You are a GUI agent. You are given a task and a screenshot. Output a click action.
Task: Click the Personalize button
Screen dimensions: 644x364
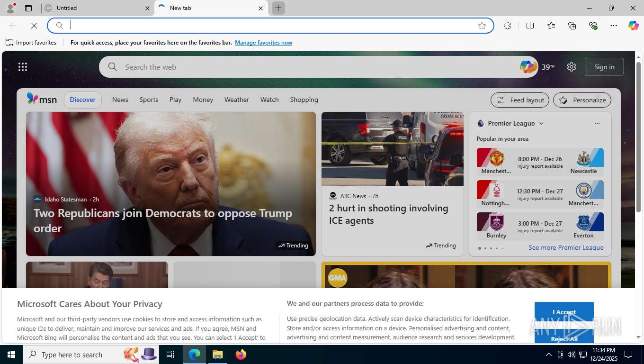coord(582,100)
